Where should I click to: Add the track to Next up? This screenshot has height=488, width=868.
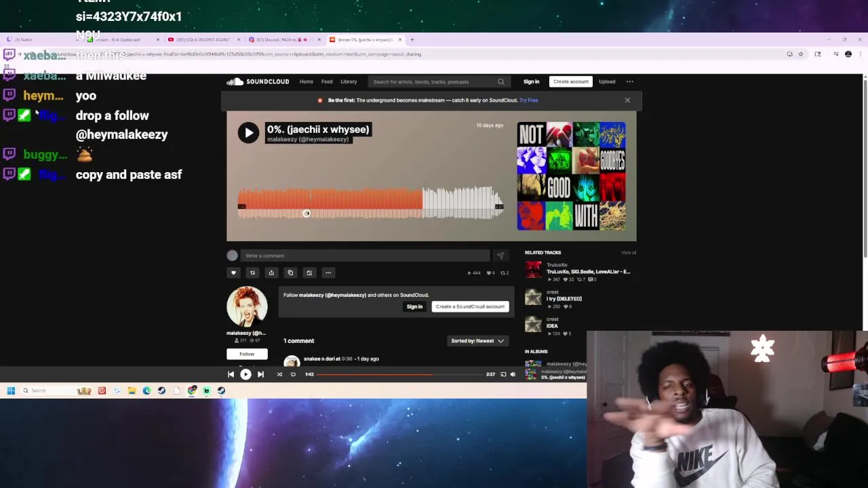click(x=309, y=272)
